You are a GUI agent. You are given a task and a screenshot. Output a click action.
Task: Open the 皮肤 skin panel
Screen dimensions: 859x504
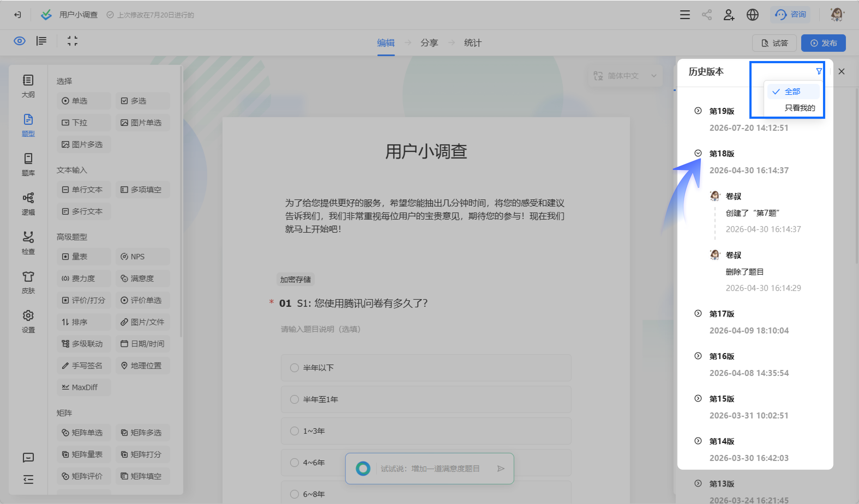pyautogui.click(x=28, y=282)
